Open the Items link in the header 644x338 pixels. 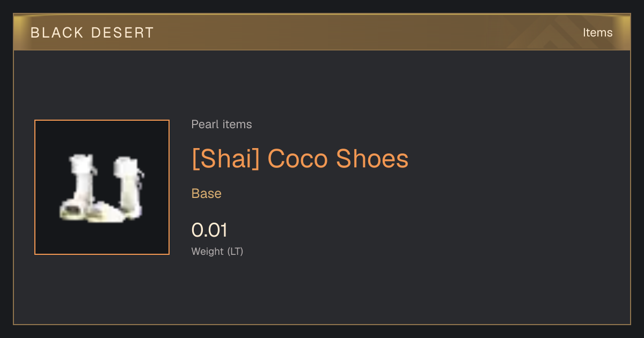pyautogui.click(x=597, y=33)
